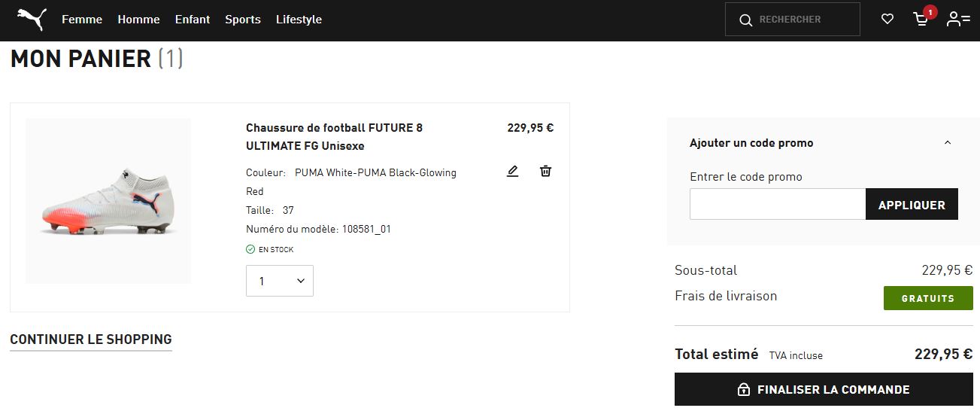Remove the shoe using the trash icon

[545, 171]
